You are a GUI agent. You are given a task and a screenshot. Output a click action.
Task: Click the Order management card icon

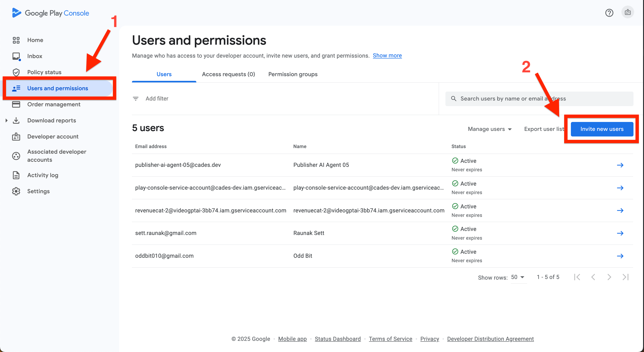click(16, 104)
